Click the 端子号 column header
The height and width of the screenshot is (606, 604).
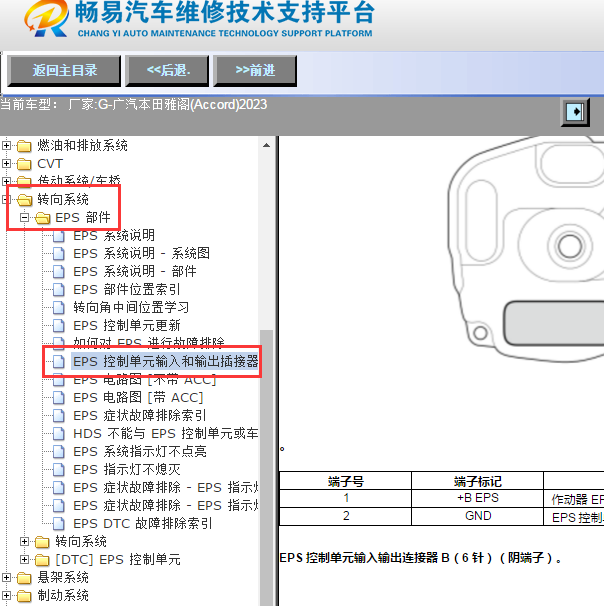(x=345, y=482)
